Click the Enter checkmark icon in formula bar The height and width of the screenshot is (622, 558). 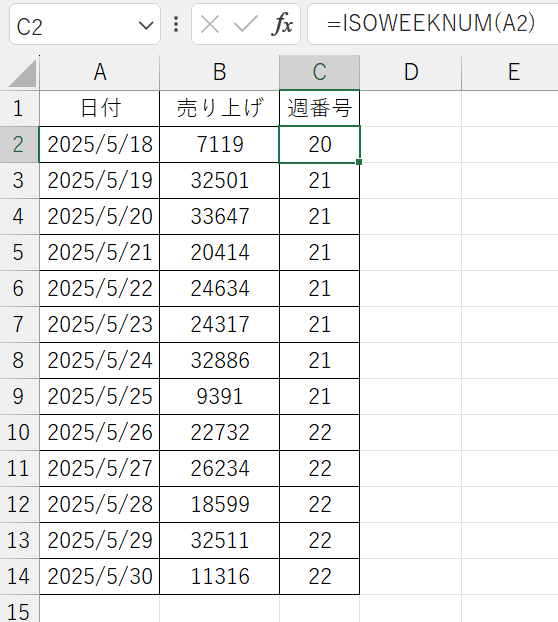pos(246,24)
